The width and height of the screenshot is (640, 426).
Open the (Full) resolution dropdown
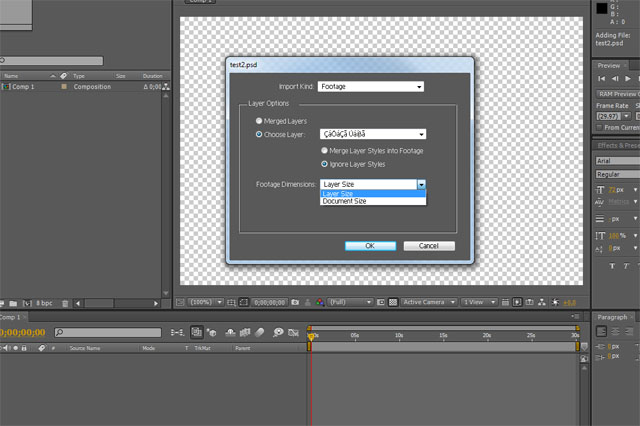pyautogui.click(x=350, y=302)
